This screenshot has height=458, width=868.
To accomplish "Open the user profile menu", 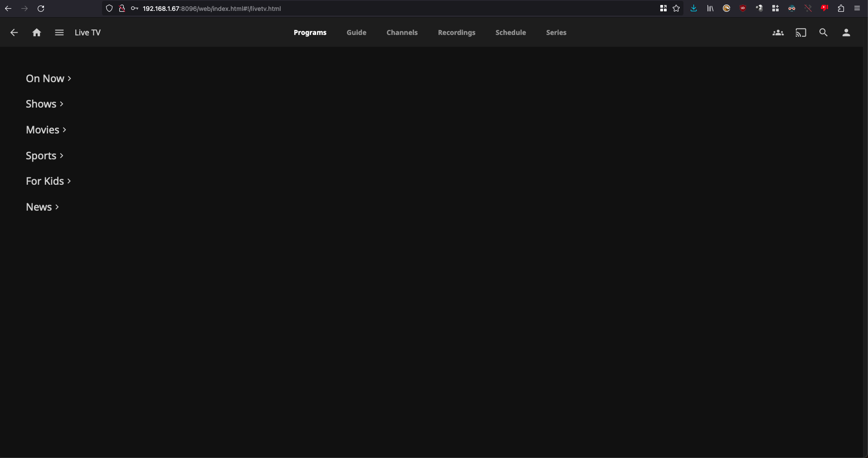I will pos(846,33).
